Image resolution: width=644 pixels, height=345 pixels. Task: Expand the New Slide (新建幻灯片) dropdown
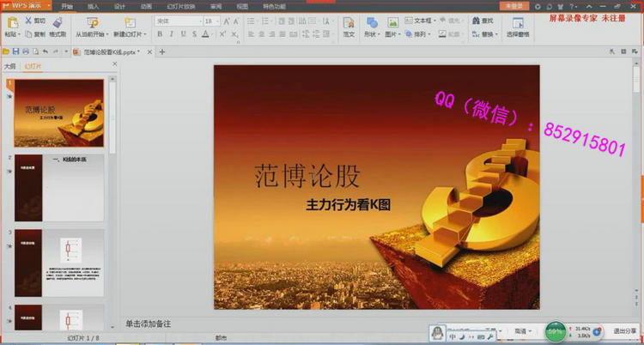click(x=149, y=34)
